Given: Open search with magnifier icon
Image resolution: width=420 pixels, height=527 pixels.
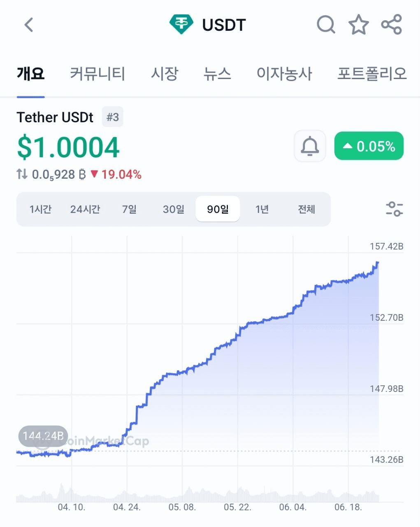Looking at the screenshot, I should click(326, 25).
